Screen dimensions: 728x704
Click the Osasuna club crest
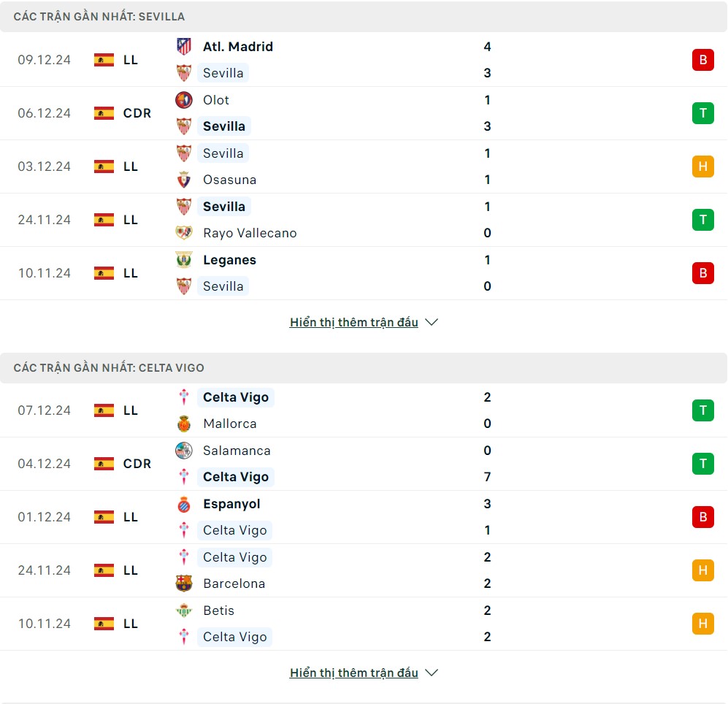(x=184, y=180)
